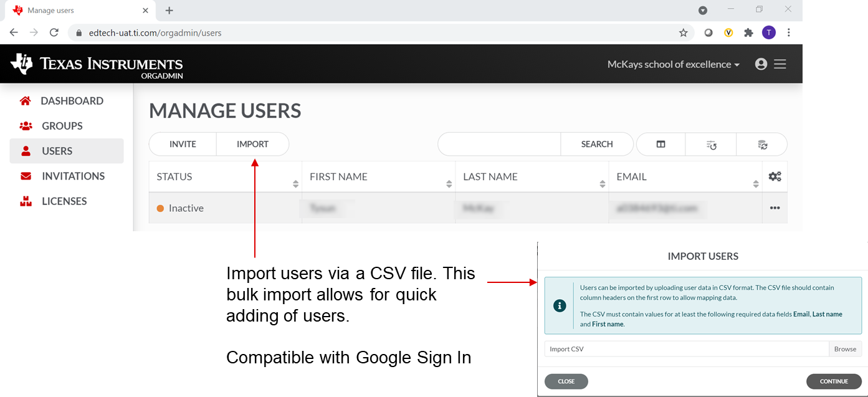Click Browse to choose CSV file

tap(845, 349)
